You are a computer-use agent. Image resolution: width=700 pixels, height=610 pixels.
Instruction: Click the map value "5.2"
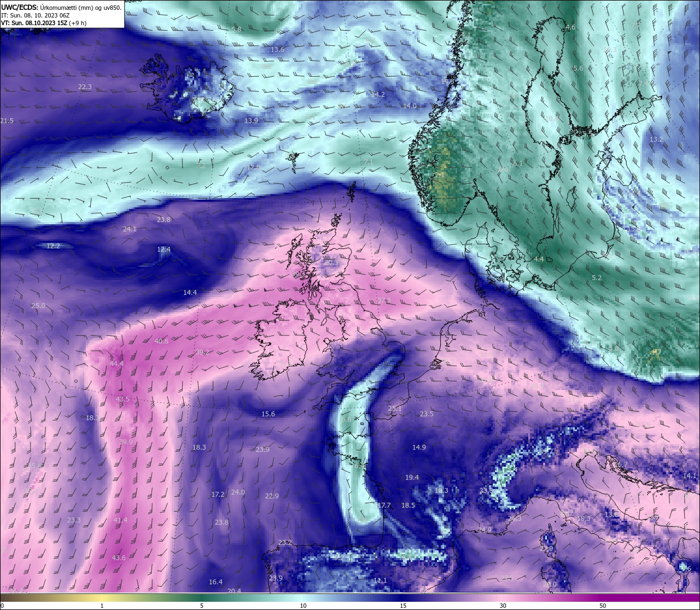click(x=597, y=278)
